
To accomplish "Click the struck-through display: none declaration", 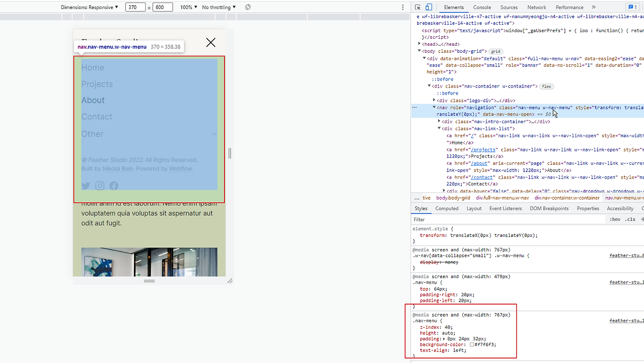I will (439, 262).
